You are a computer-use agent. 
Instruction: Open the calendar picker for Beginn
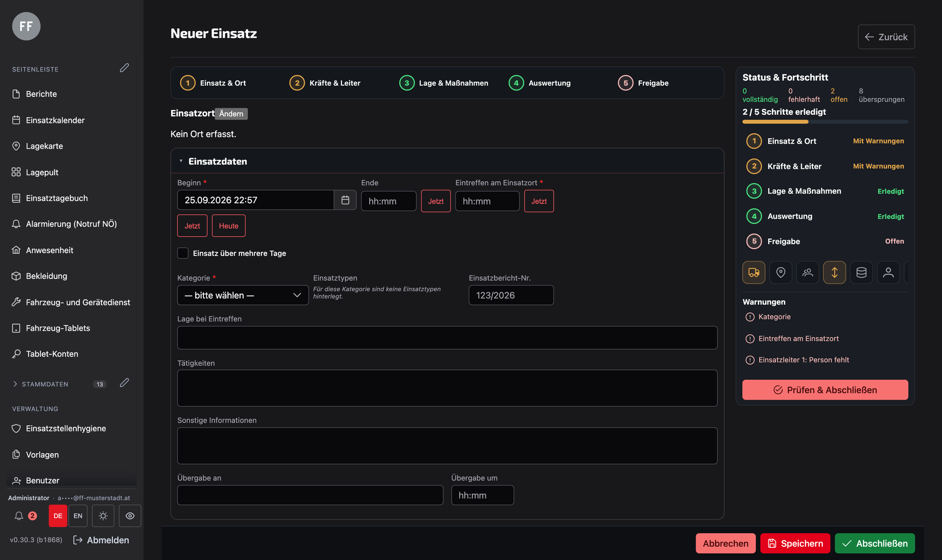coord(345,200)
